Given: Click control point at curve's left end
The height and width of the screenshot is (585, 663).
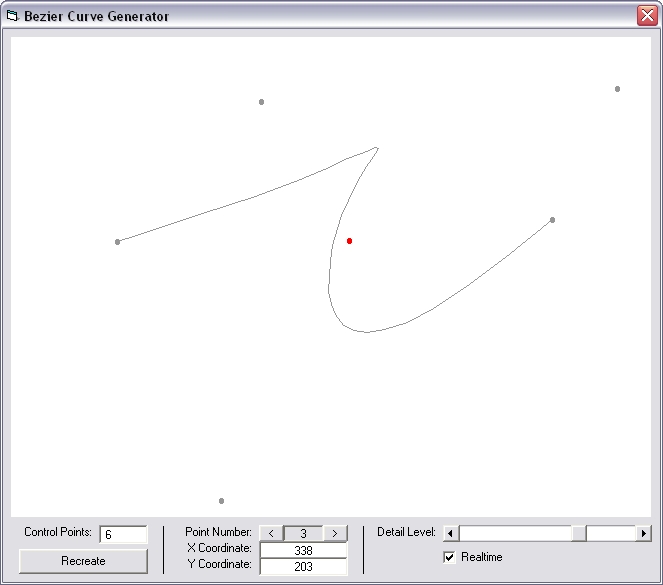Looking at the screenshot, I should 117,242.
